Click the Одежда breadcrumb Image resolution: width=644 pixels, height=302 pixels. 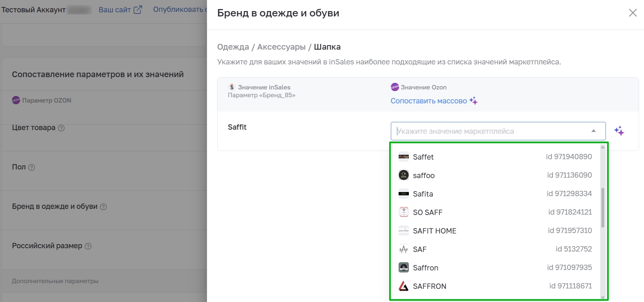[x=233, y=47]
